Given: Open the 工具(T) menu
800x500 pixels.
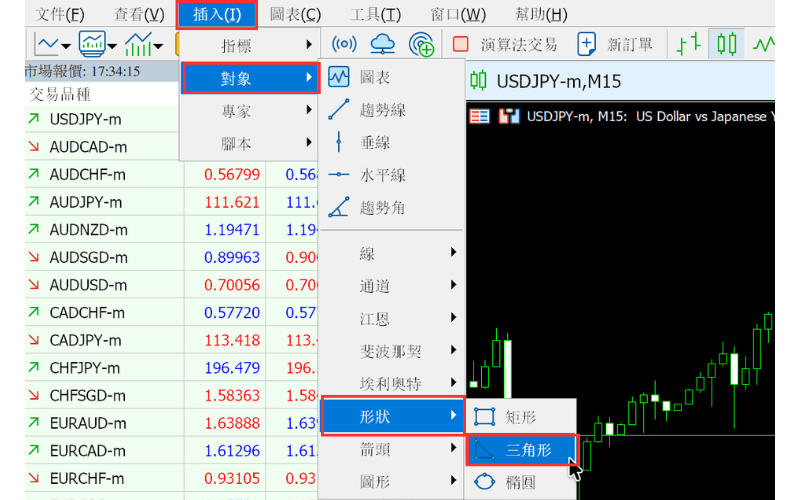Looking at the screenshot, I should click(x=376, y=14).
